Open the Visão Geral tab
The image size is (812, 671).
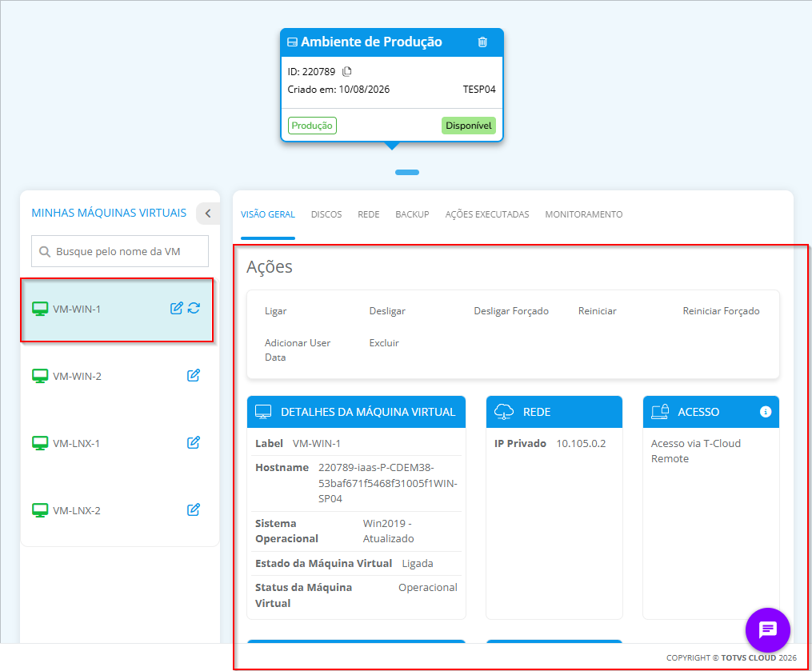(x=268, y=214)
